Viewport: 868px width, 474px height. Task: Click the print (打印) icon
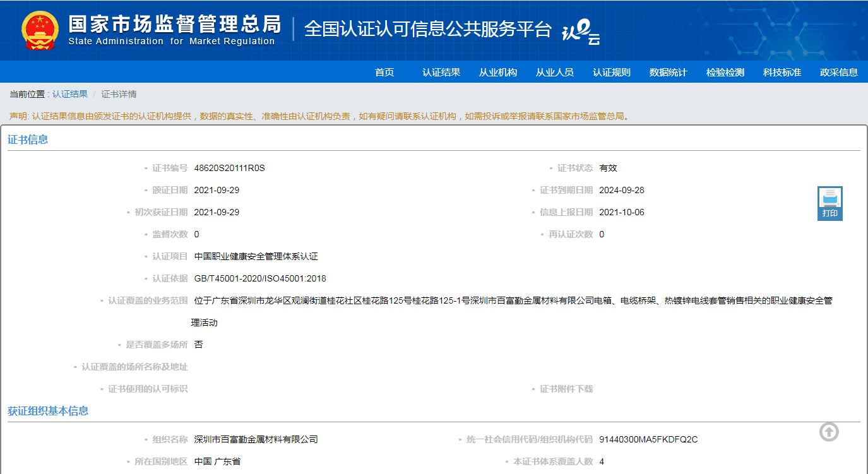click(x=829, y=203)
